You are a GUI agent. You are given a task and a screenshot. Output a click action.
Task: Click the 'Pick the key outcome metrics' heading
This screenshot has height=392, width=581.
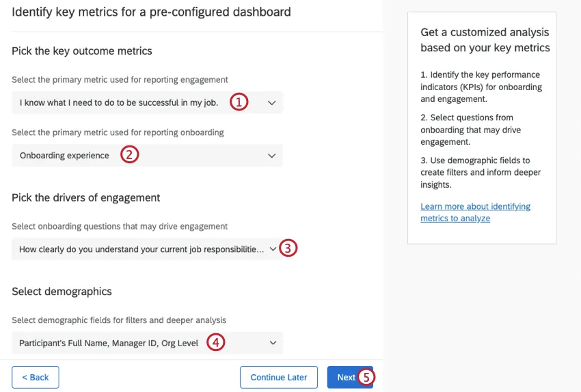[x=82, y=51]
